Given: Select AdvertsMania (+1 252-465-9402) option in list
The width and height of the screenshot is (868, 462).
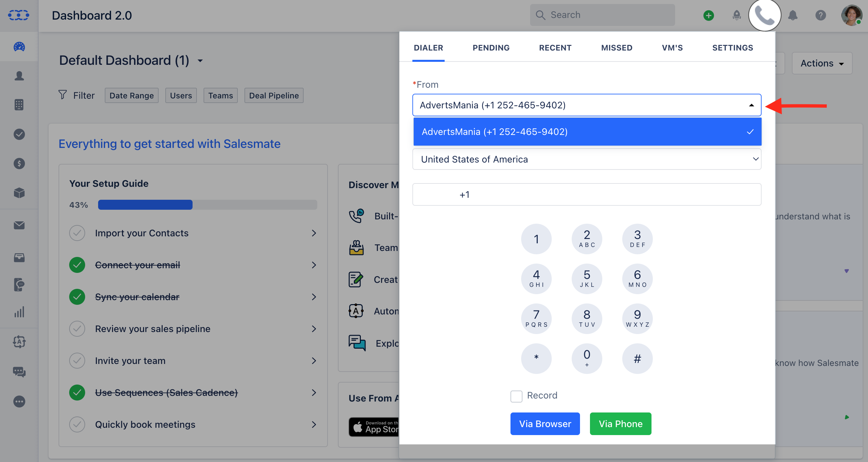Looking at the screenshot, I should tap(587, 132).
